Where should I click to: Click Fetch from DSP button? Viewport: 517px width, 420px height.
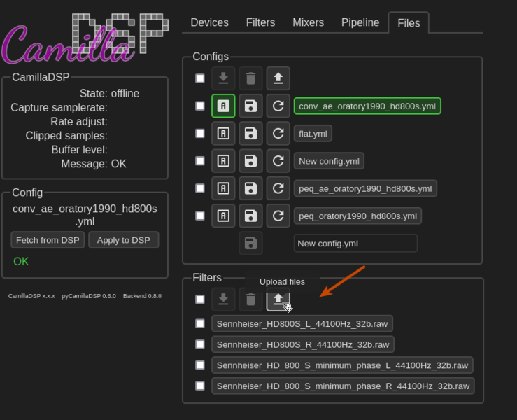click(x=48, y=240)
